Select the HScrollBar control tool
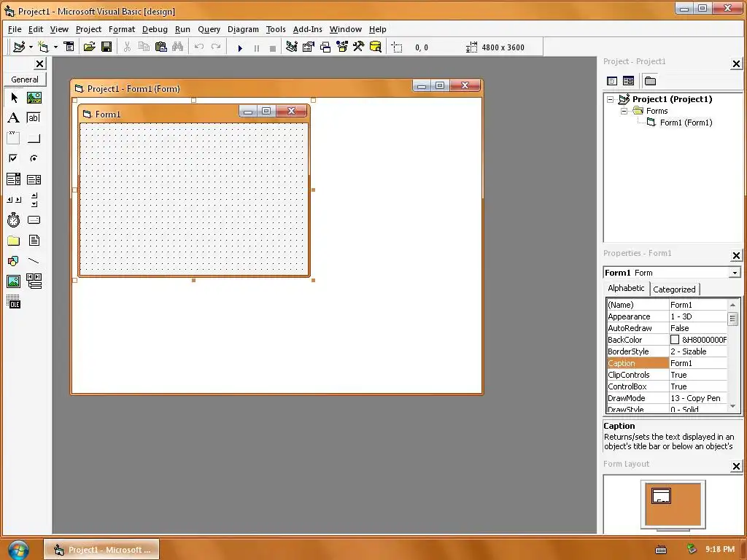Image resolution: width=747 pixels, height=560 pixels. click(x=14, y=200)
